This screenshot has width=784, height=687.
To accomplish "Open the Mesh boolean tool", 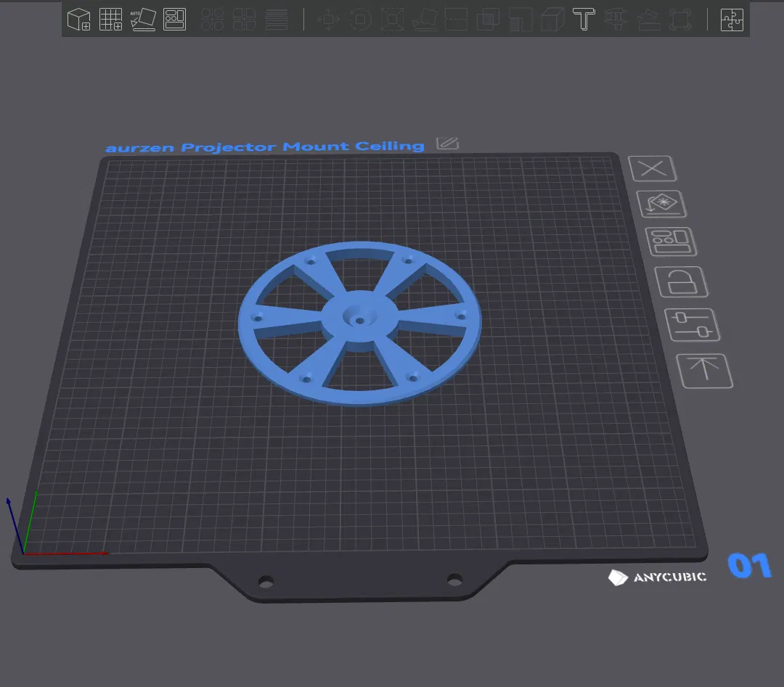I will click(488, 20).
